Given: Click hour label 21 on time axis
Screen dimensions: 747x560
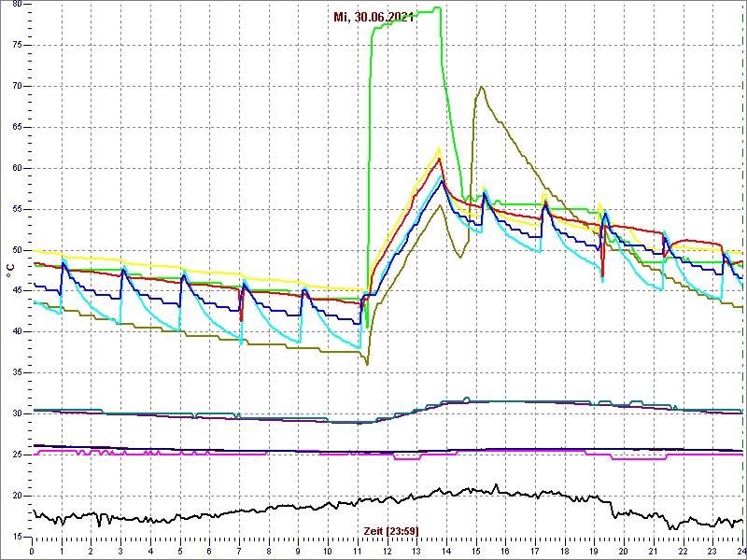Looking at the screenshot, I should click(x=653, y=551).
